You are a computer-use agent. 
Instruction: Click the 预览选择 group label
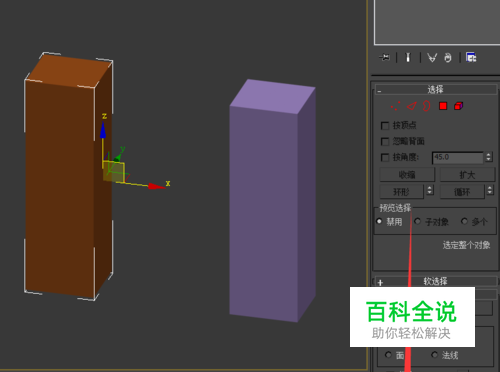coord(395,208)
